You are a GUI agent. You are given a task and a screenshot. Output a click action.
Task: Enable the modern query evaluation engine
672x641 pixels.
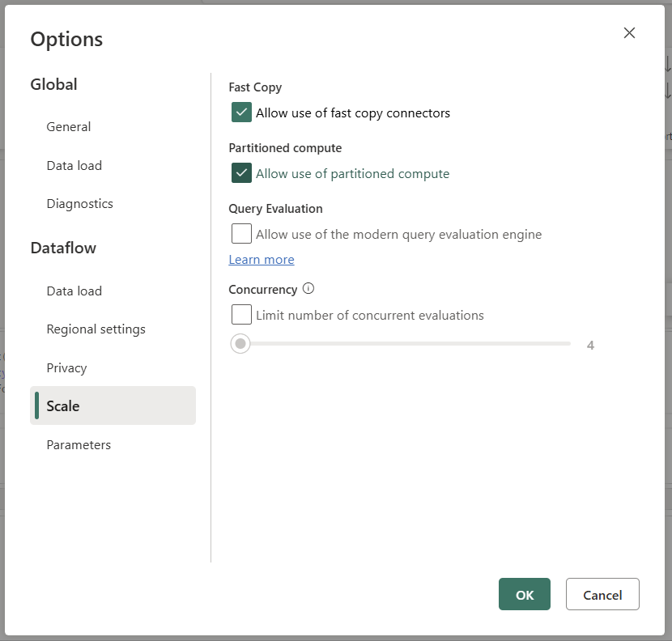240,233
